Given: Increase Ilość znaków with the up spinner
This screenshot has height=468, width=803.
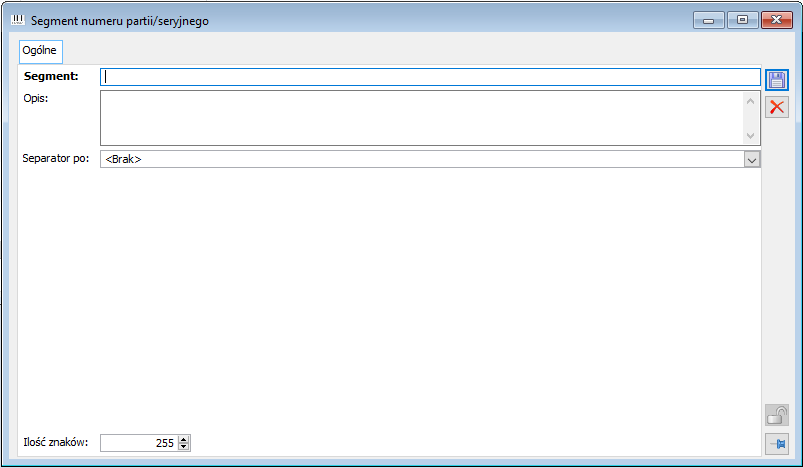Looking at the screenshot, I should pyautogui.click(x=184, y=439).
